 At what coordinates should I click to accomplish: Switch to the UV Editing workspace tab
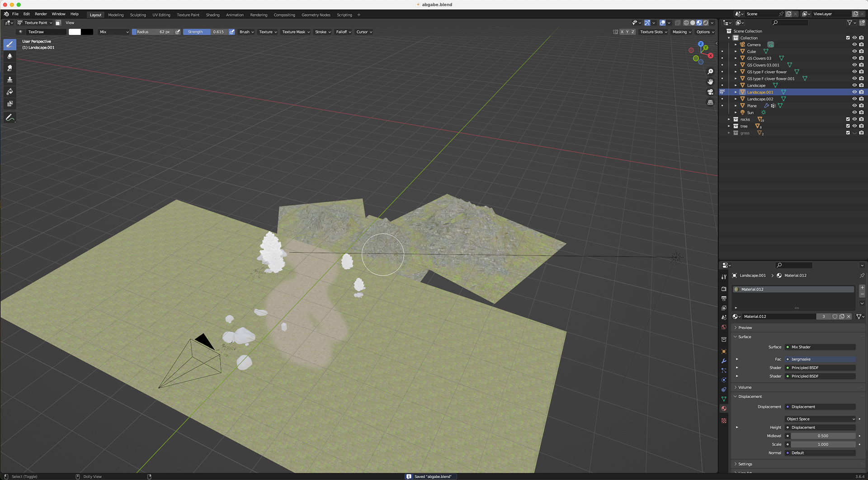tap(161, 15)
